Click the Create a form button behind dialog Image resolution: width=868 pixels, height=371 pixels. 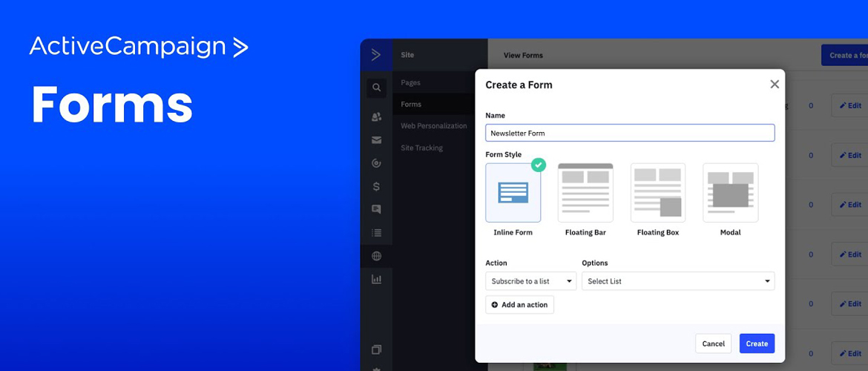[x=844, y=55]
